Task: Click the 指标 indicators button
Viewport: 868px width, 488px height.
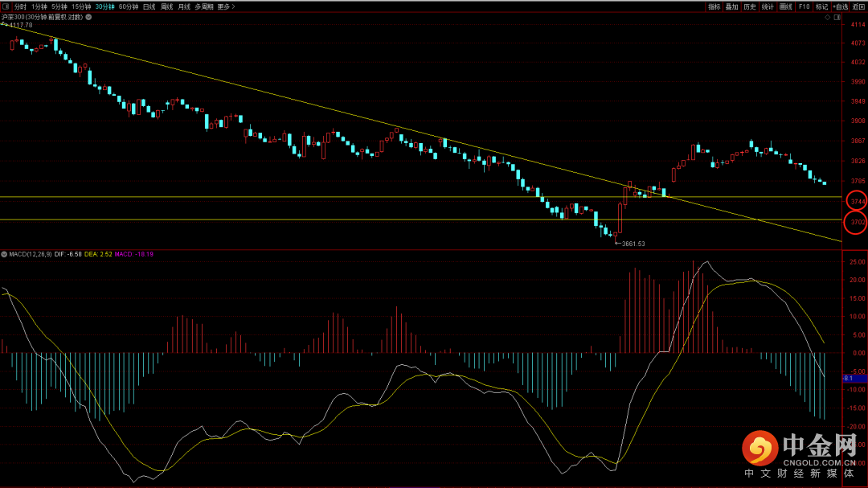Action: (714, 6)
